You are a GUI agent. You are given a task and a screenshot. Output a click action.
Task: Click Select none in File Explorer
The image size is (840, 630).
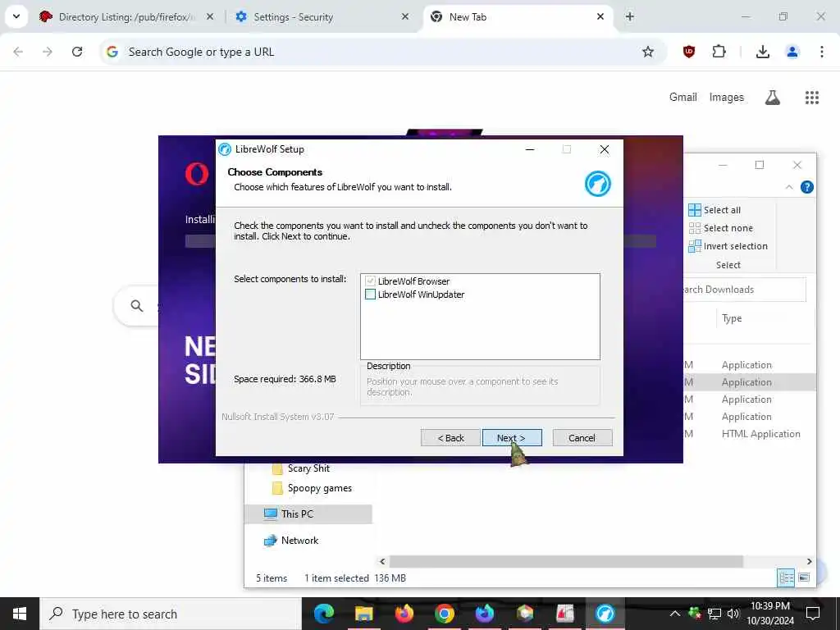point(720,228)
